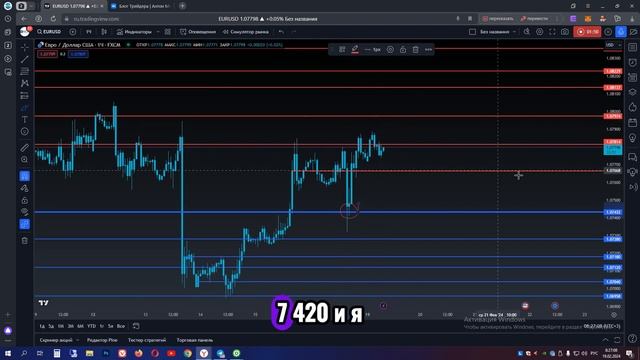Expand the Скринер акций dropdown arrow
Image resolution: width=640 pixels, height=360 pixels.
click(78, 340)
